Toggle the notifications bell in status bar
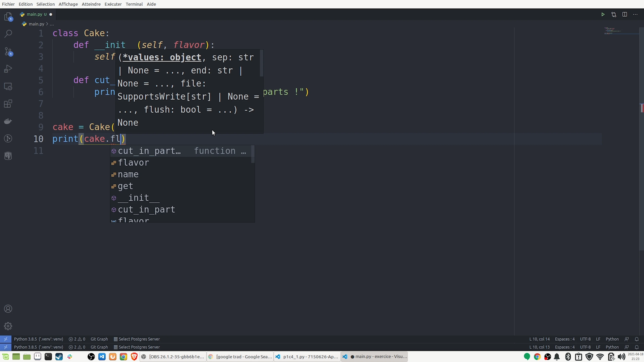The width and height of the screenshot is (644, 362). [637, 339]
